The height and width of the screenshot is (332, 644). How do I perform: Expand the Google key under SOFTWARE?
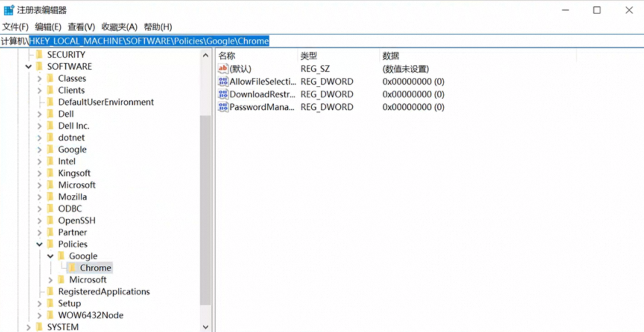(40, 150)
